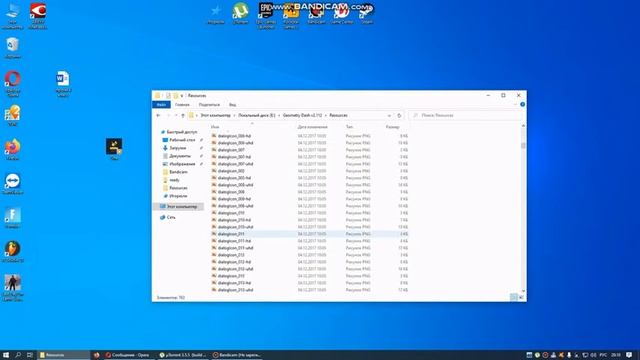Screen dimensions: 640x360
Task: Select Рабочий стол in navigation pane
Action: (x=182, y=140)
